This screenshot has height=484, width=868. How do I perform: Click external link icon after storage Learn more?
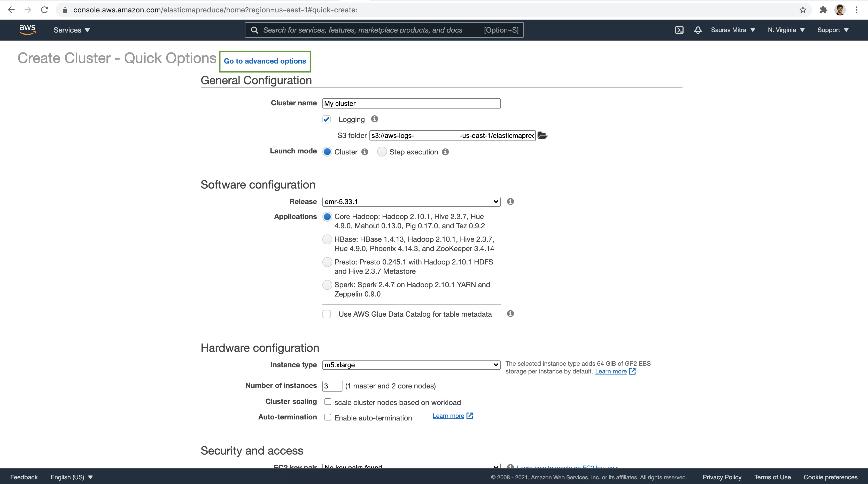[632, 371]
